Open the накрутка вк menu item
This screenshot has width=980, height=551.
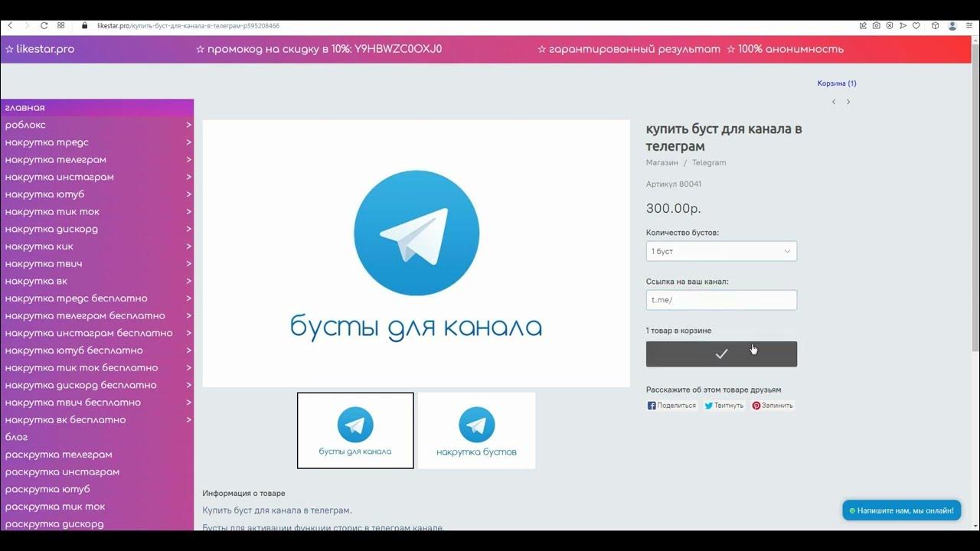[x=96, y=281]
